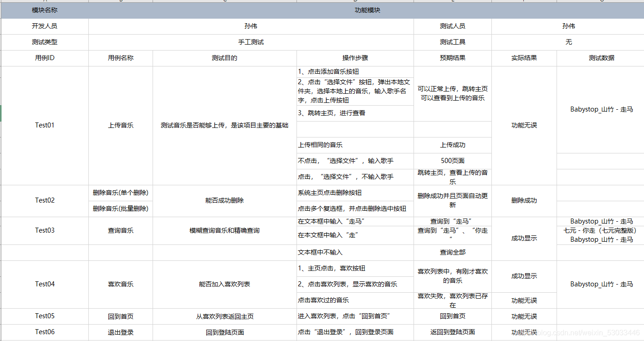Screen dimensions: 644x341
Task: Select the Test02 case ID cell
Action: [x=45, y=201]
